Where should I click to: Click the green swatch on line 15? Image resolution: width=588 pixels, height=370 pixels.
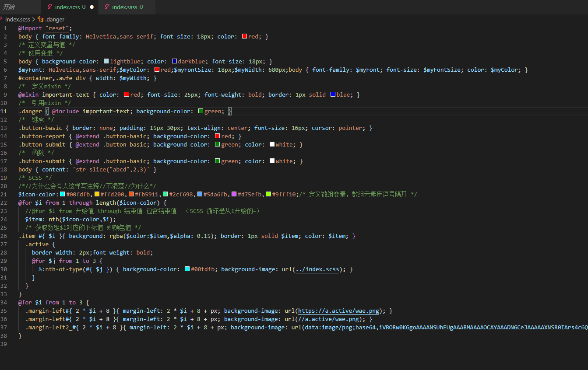[x=218, y=145]
